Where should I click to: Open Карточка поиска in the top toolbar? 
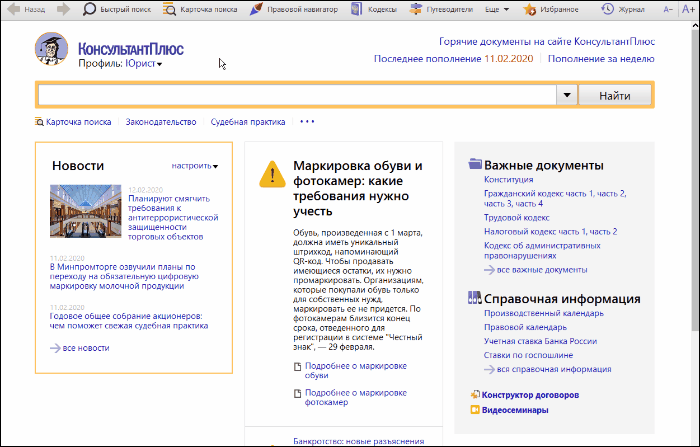point(208,9)
